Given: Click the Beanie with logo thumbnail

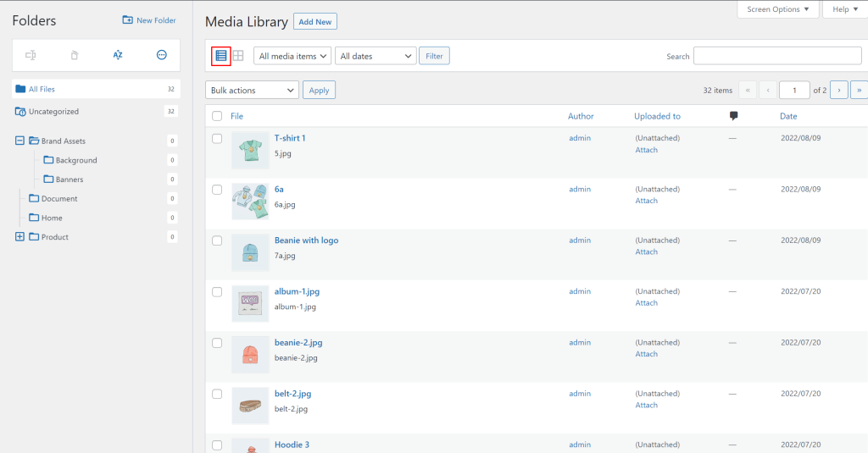Looking at the screenshot, I should pyautogui.click(x=250, y=252).
